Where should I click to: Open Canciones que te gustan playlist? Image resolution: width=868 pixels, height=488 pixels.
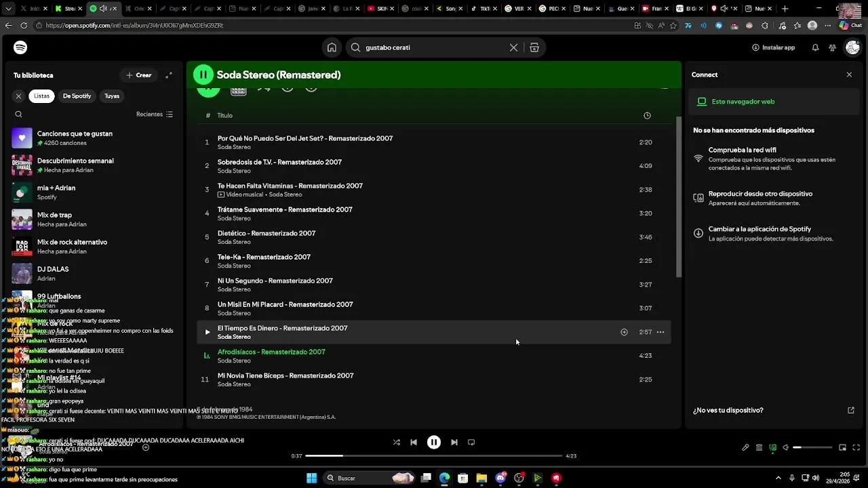95,138
